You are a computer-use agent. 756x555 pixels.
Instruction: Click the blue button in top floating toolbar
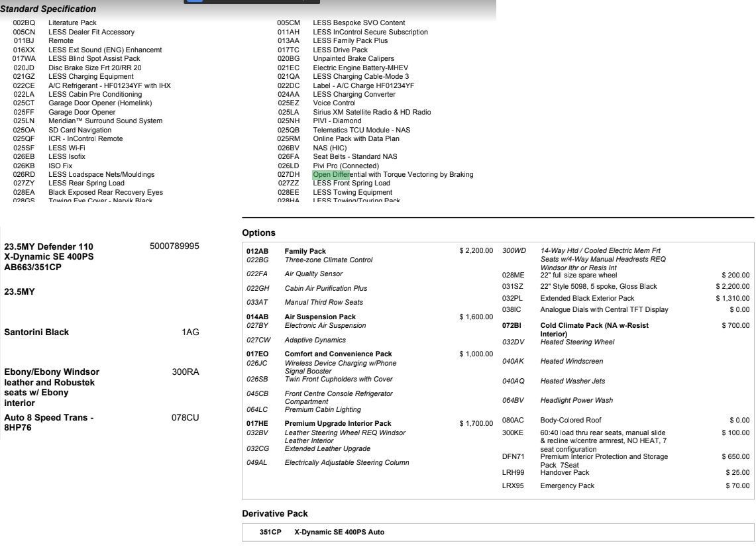(x=194, y=1)
